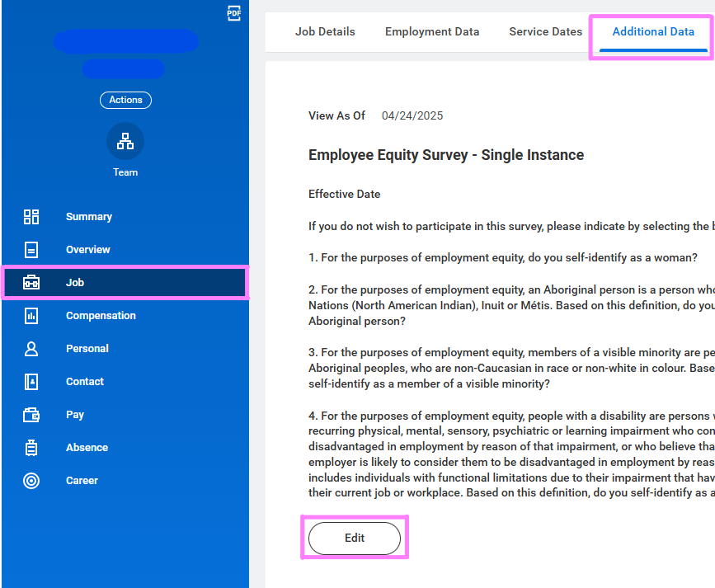Screen dimensions: 715x588
Task: Click the Compensation chart icon
Action: 31,316
